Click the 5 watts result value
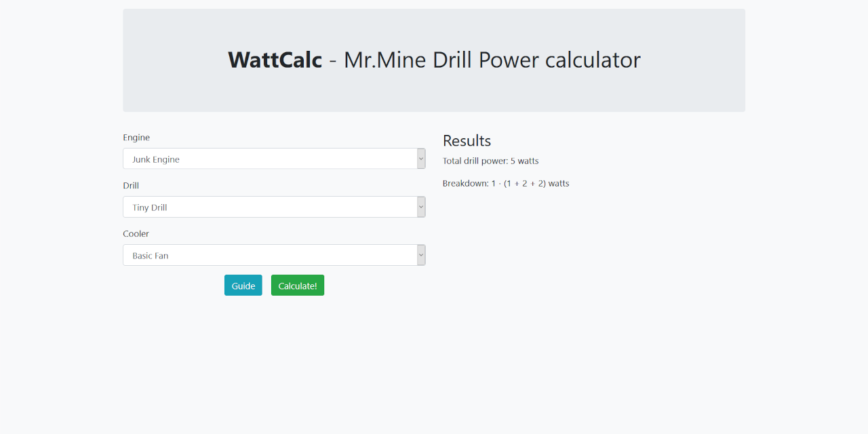Screen dimensions: 868x434 coord(525,161)
